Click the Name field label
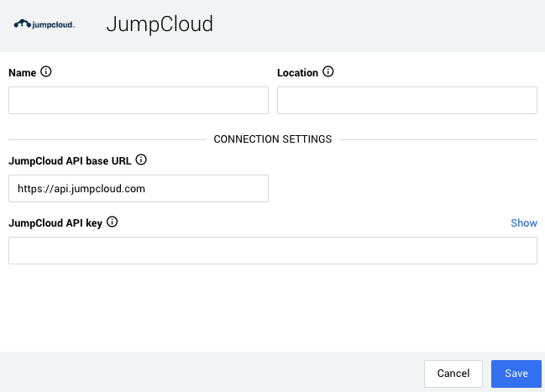Viewport: 545px width, 392px height. point(22,73)
